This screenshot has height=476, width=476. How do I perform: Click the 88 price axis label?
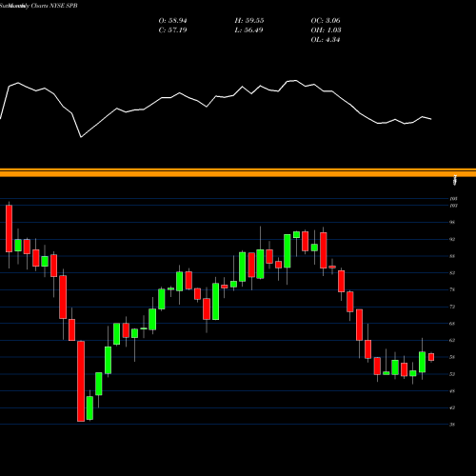[x=452, y=256]
